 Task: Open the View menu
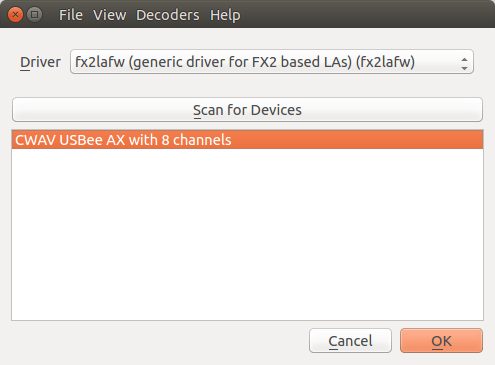pos(109,15)
